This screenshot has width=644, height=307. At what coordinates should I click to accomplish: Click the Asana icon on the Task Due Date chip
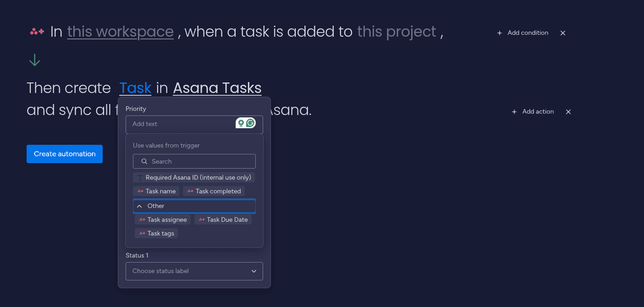pyautogui.click(x=202, y=219)
